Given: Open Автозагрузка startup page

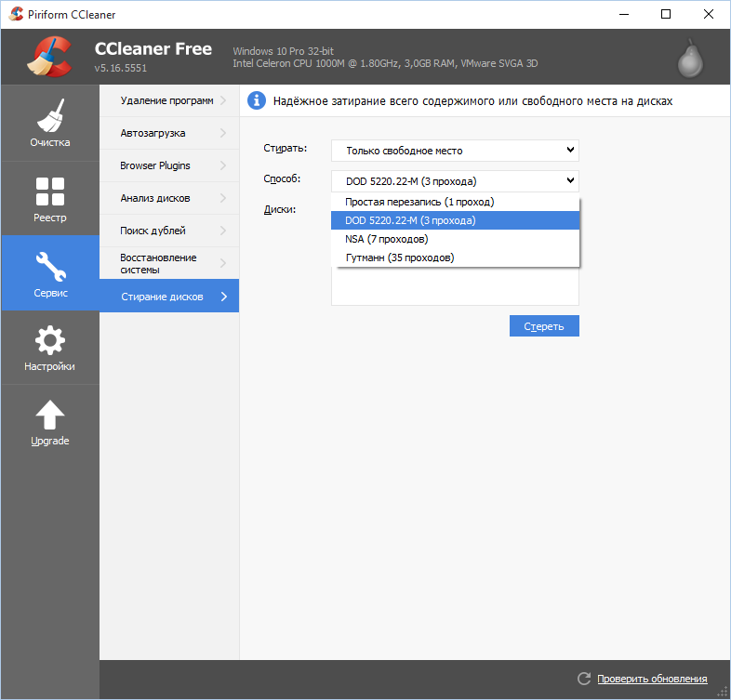Looking at the screenshot, I should 169,133.
